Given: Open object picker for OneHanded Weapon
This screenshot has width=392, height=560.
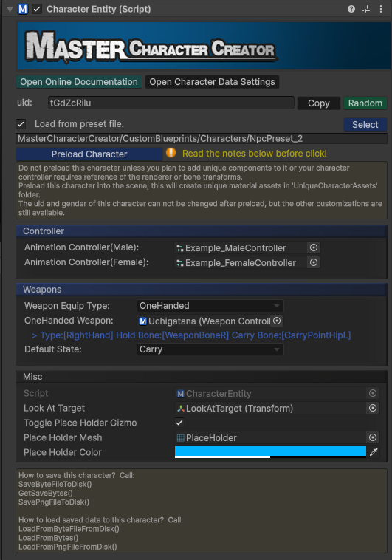Looking at the screenshot, I should point(277,321).
